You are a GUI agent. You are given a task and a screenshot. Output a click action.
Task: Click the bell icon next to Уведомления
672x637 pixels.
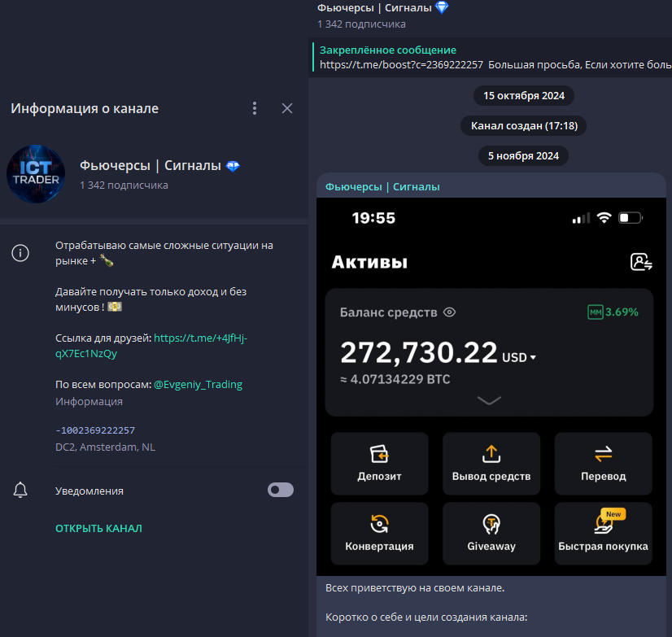tap(20, 490)
